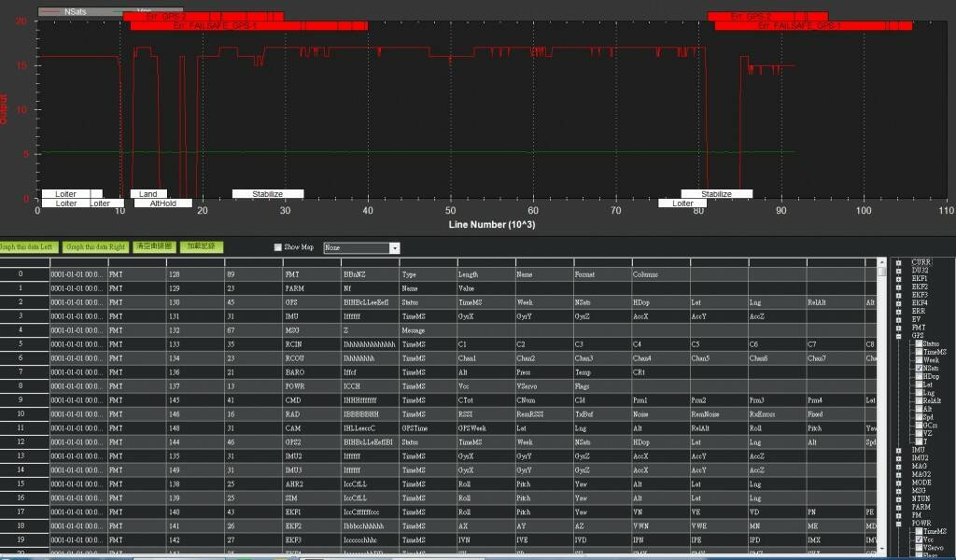
Task: Click the 'POWR' cell in row 8
Action: 311,386
